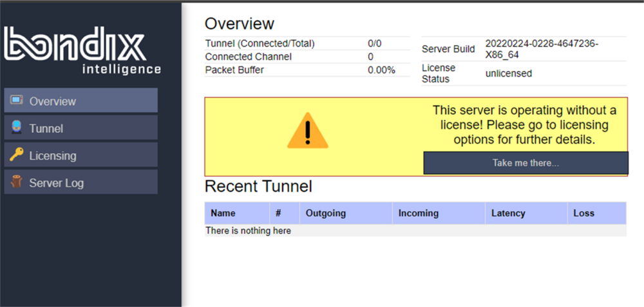View the Server Log menu label

coord(56,183)
